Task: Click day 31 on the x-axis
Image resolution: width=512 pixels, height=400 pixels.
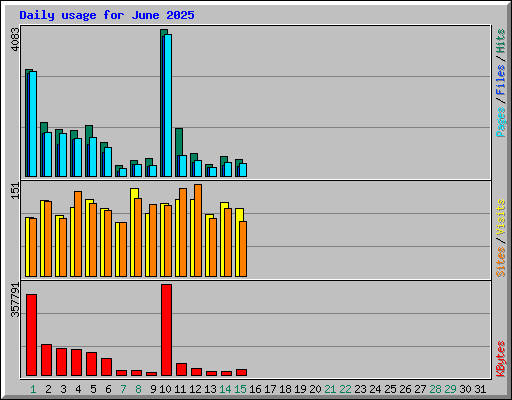Action: pyautogui.click(x=480, y=389)
